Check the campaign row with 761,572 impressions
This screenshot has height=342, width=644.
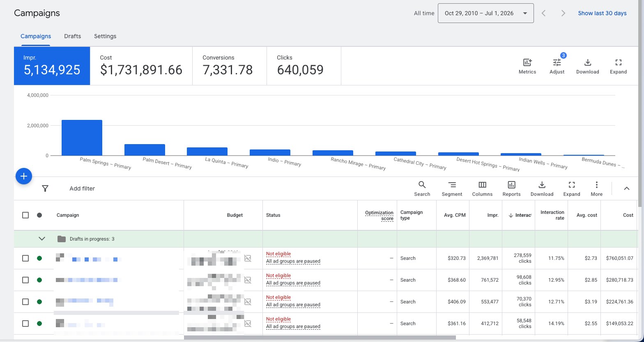(25, 280)
